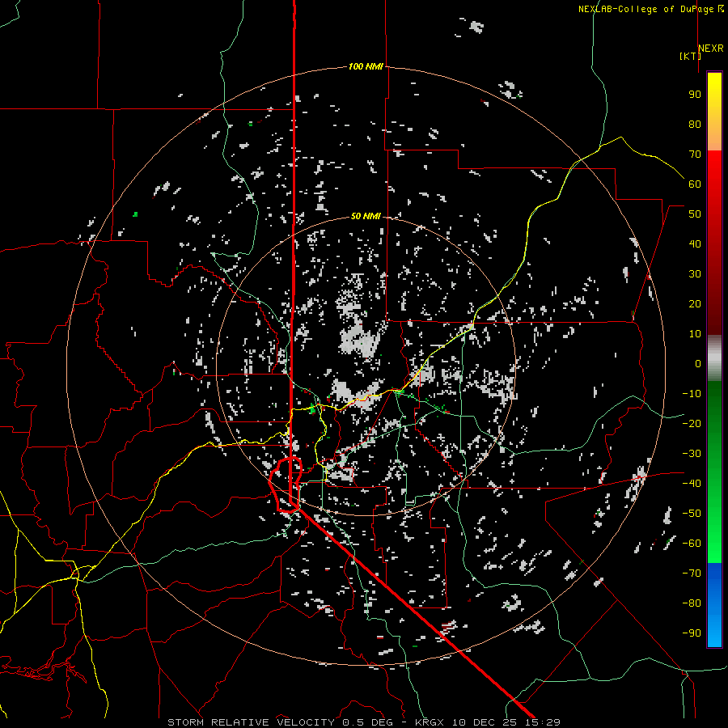Select the 80 value on velocity scale
The image size is (728, 728).
(x=695, y=124)
